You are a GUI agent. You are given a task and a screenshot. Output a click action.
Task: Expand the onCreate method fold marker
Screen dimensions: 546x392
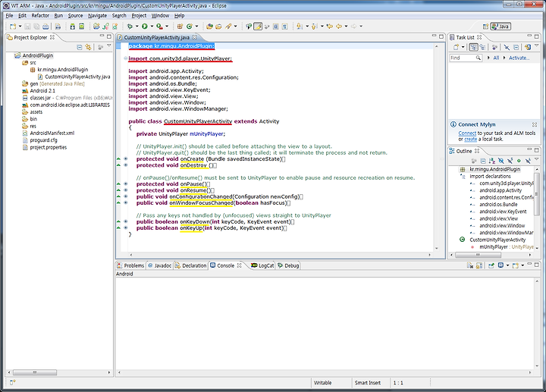126,159
